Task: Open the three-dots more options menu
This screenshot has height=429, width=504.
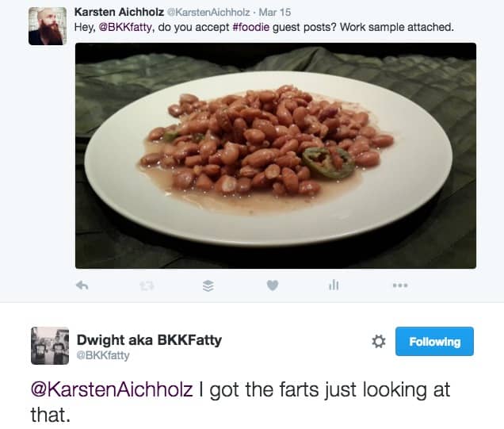Action: (400, 285)
